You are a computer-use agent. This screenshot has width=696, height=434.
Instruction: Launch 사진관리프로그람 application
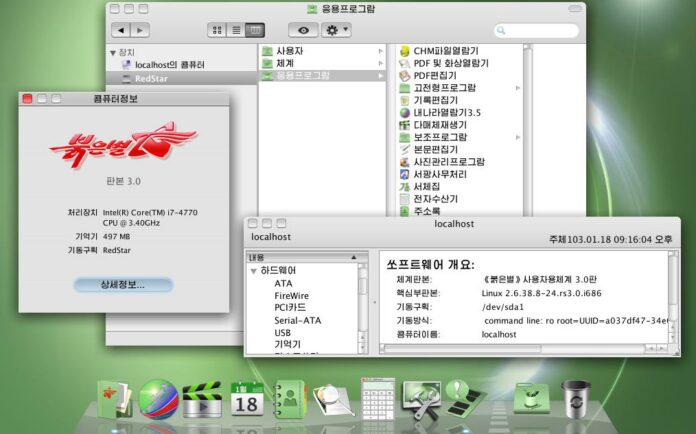pyautogui.click(x=449, y=162)
